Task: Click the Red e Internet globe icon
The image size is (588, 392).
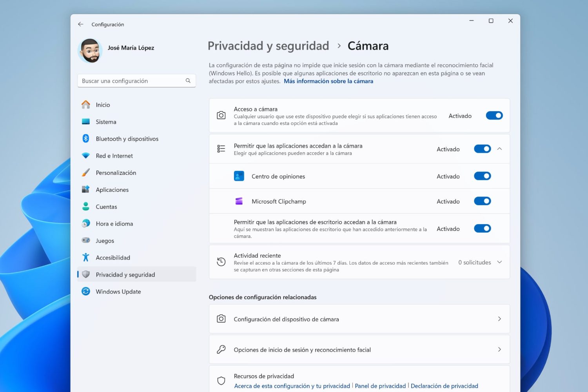Action: pyautogui.click(x=86, y=156)
